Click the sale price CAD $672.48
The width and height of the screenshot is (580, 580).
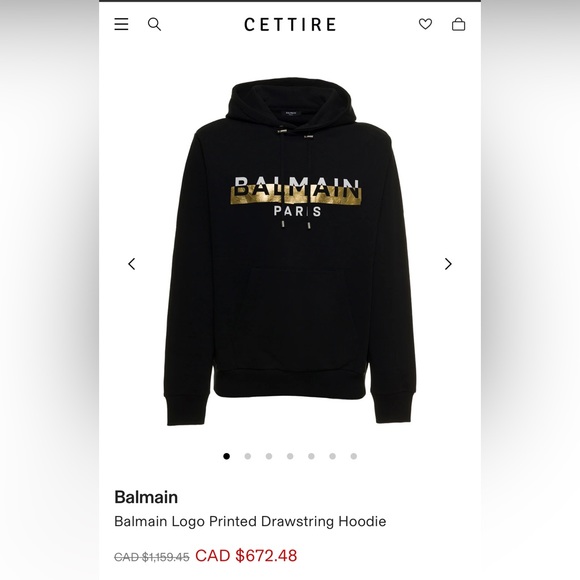[246, 556]
